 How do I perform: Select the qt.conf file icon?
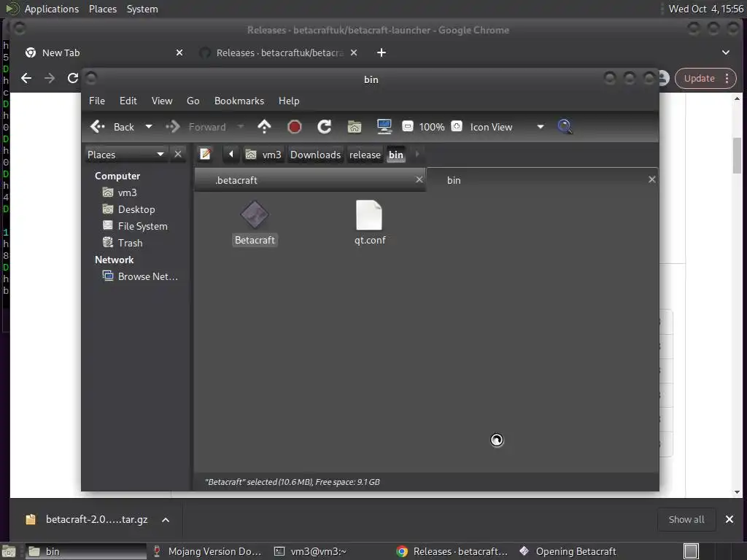(x=369, y=215)
